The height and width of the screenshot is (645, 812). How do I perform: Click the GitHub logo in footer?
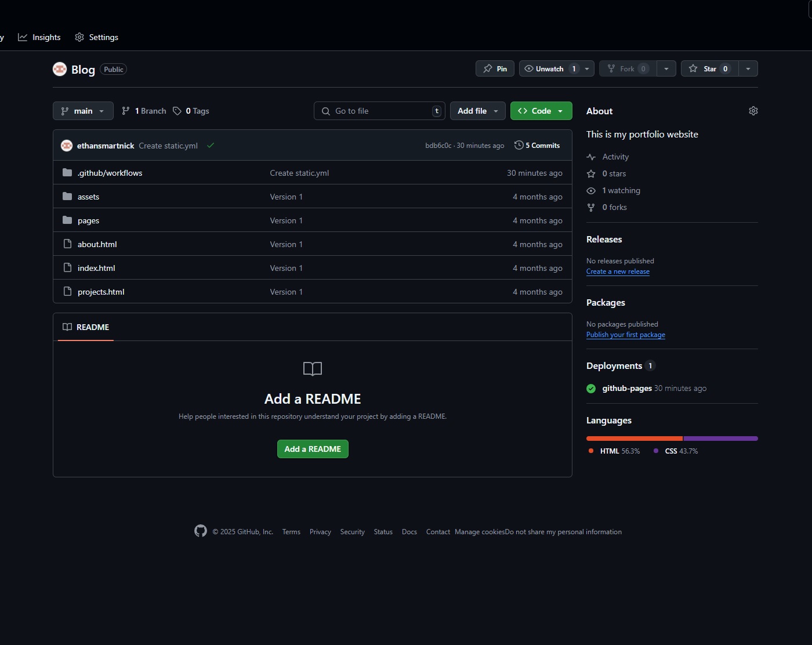tap(201, 531)
